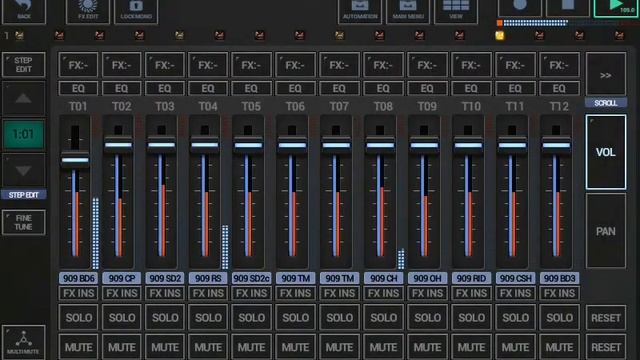Reset all mutes with the lower RESET button

[606, 347]
